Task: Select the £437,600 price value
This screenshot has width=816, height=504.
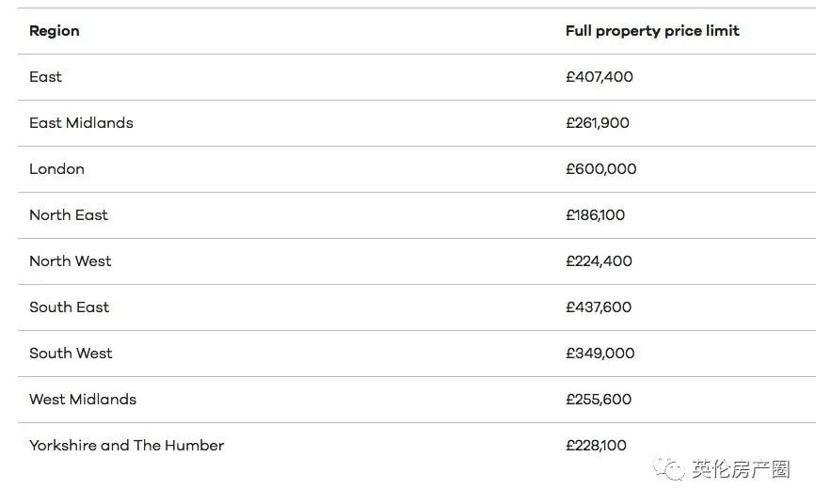Action: (x=599, y=307)
